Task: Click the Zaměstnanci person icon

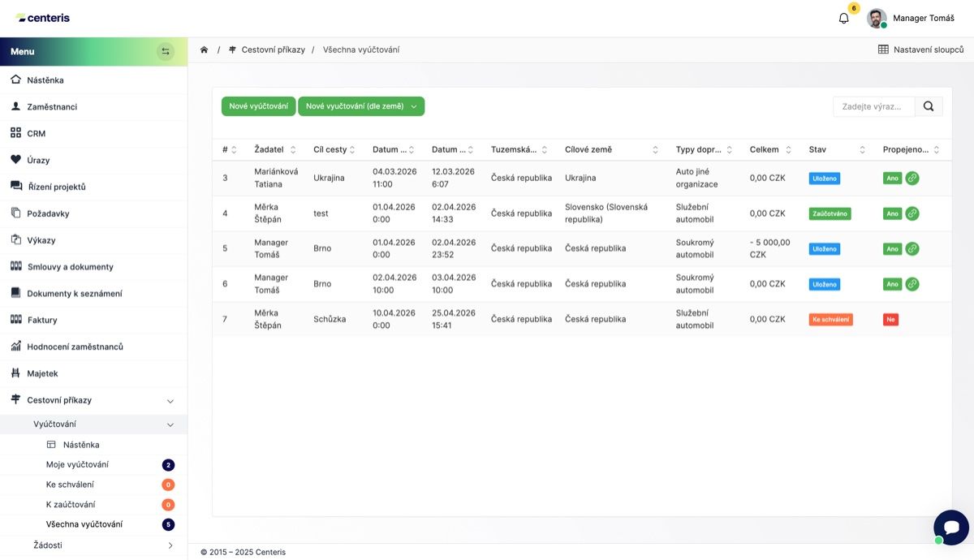Action: click(x=15, y=106)
